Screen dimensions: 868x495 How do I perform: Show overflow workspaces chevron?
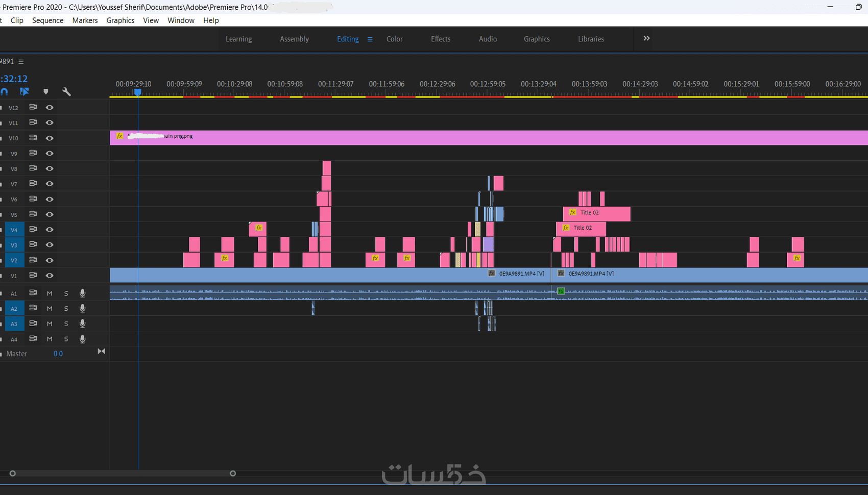[x=646, y=38]
